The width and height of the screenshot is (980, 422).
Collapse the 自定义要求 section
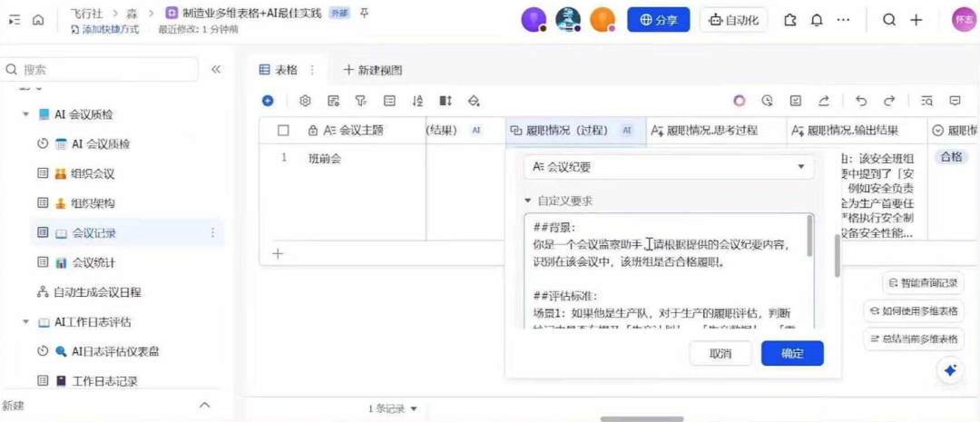tap(529, 201)
